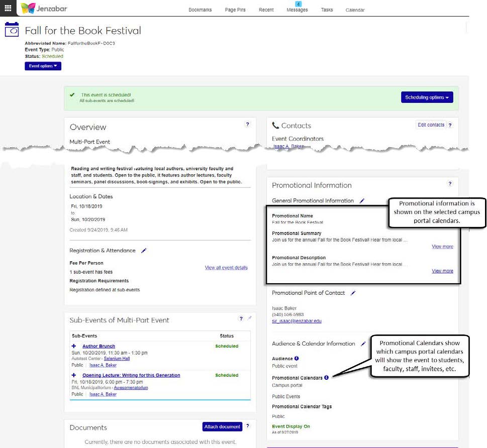Edit General Promotional Information pencil icon

point(362,201)
